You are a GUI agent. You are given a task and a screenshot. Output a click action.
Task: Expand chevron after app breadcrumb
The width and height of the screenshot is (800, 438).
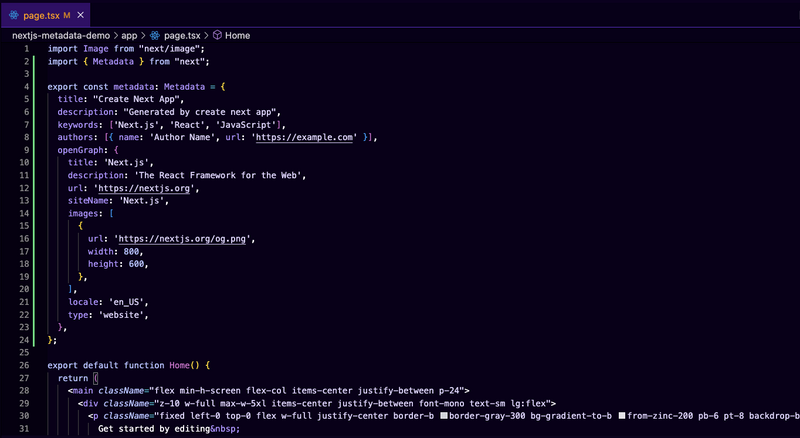(x=143, y=36)
